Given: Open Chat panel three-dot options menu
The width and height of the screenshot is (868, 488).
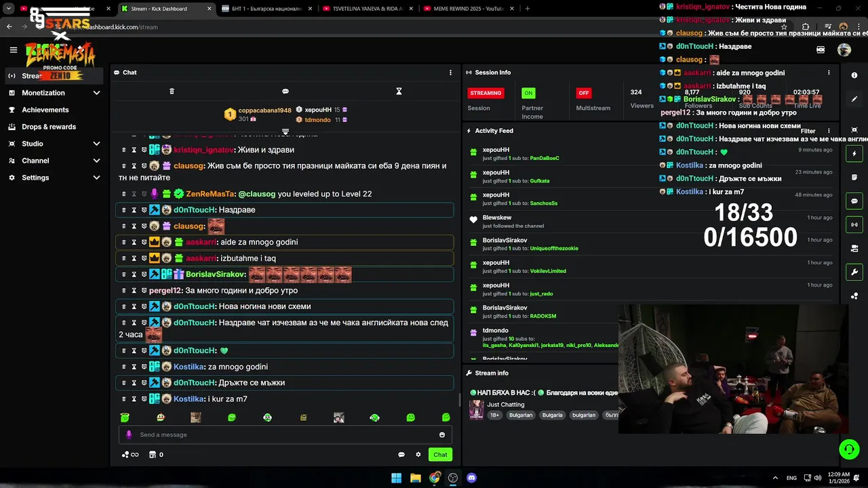Looking at the screenshot, I should pyautogui.click(x=450, y=73).
